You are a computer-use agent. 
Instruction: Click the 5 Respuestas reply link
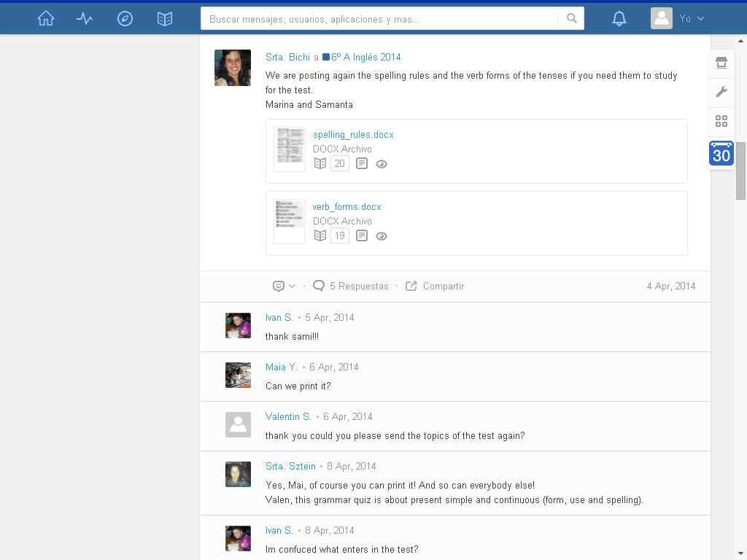[351, 286]
